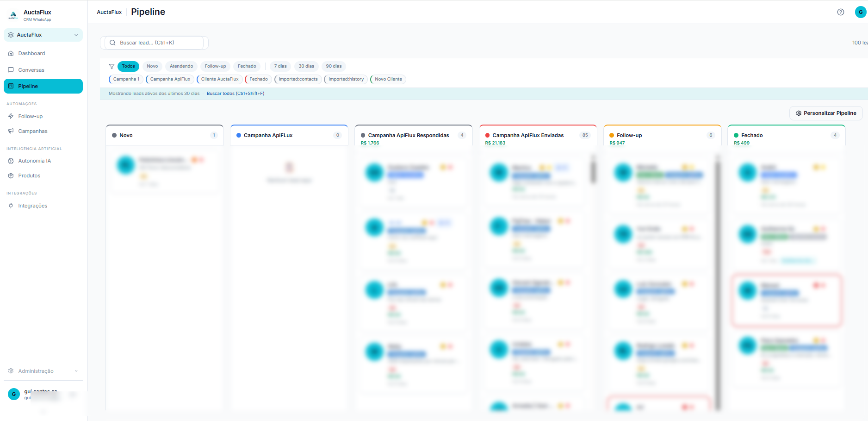Filter by Campanha ApiFlux tag

click(170, 79)
